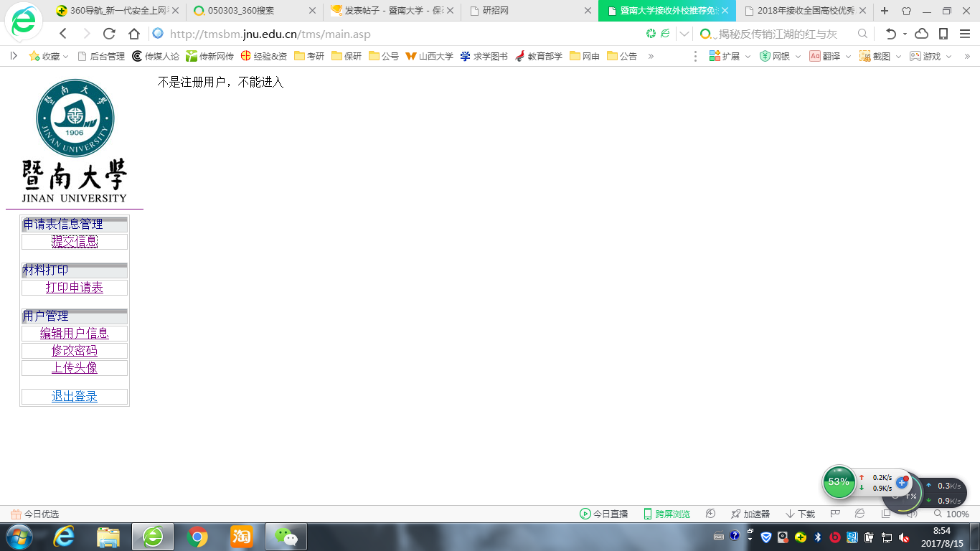Open the 下载 downloads manager
The height and width of the screenshot is (551, 980).
click(x=801, y=514)
